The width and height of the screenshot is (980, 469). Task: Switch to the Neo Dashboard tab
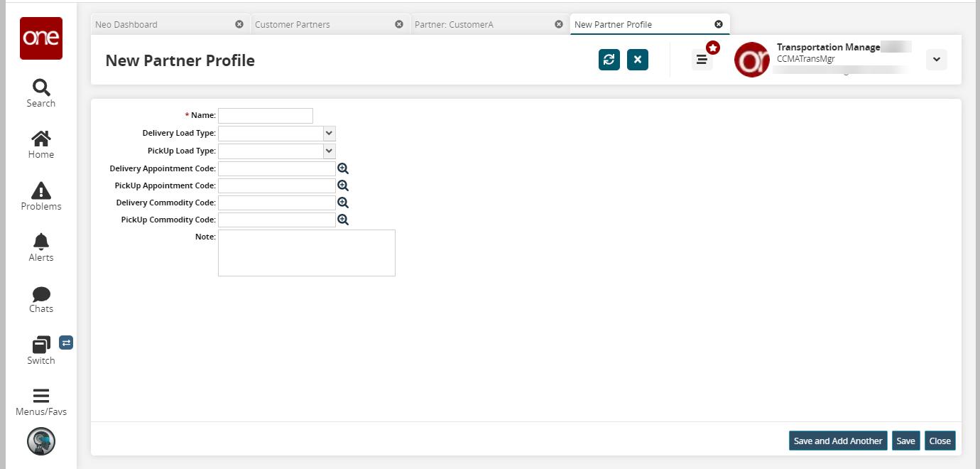[126, 24]
